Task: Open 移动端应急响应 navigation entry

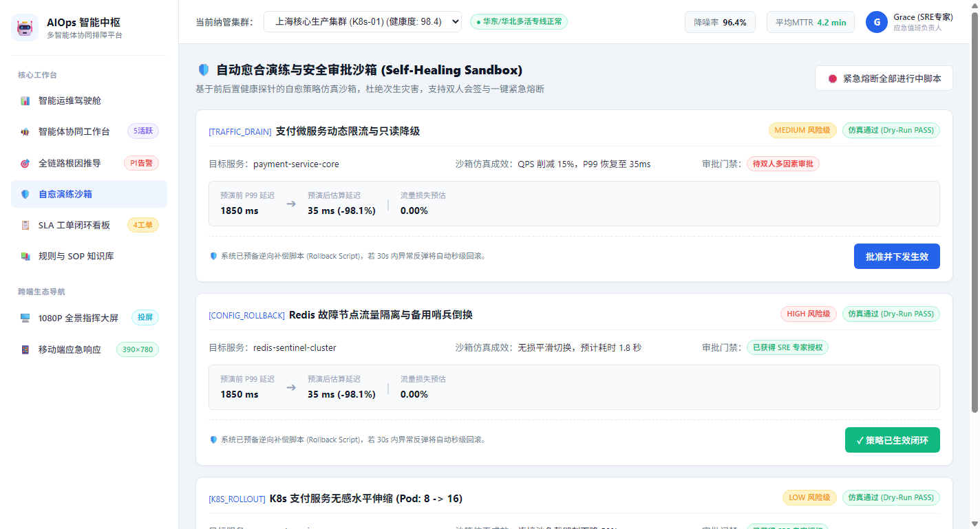Action: (x=89, y=349)
